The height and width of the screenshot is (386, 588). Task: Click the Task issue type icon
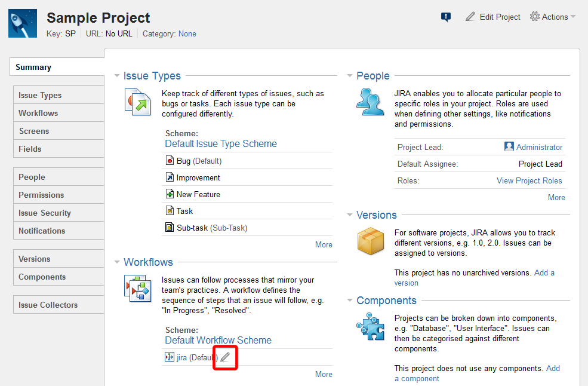pos(170,210)
